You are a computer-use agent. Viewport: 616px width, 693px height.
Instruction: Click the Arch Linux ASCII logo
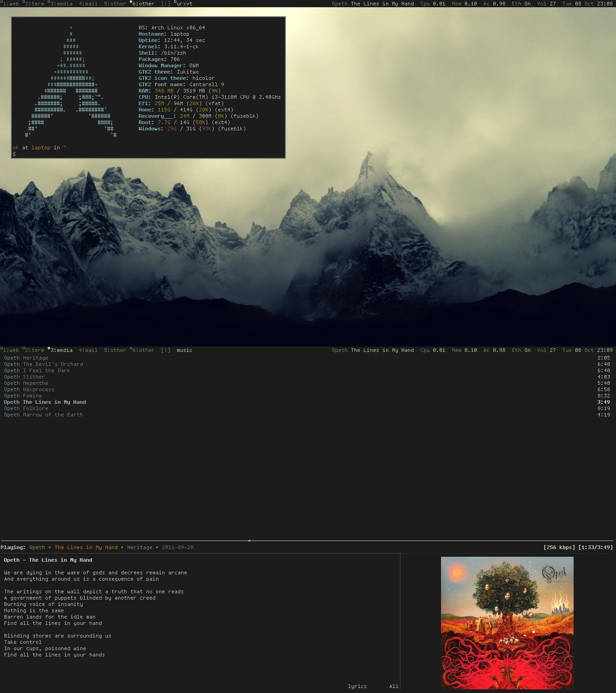point(71,81)
